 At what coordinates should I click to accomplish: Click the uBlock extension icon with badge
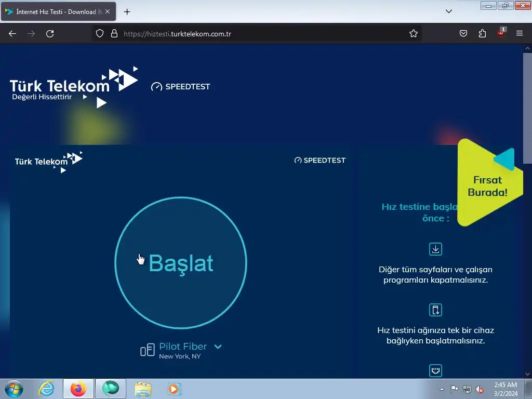click(x=501, y=33)
